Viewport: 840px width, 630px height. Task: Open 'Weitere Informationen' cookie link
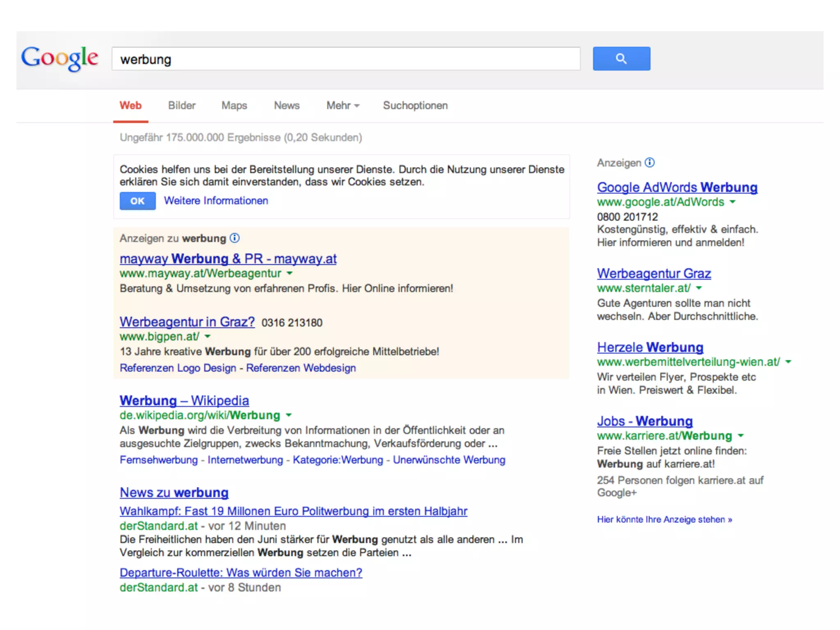click(216, 201)
